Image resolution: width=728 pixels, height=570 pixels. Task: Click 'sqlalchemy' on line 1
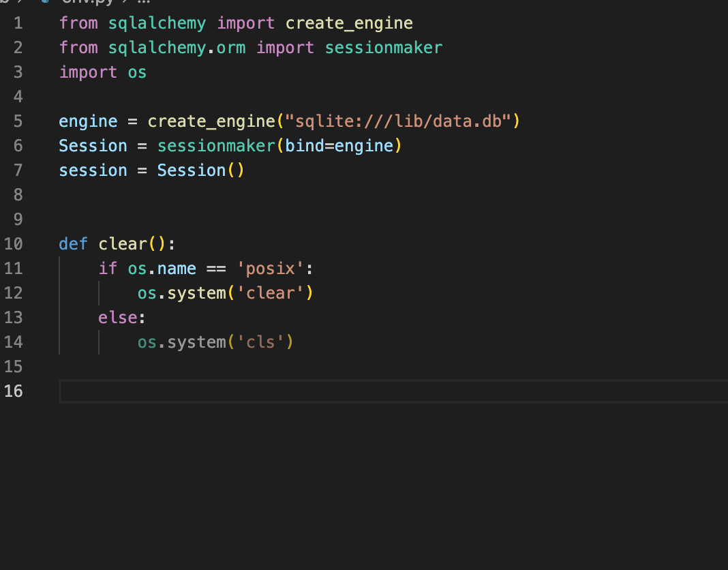click(157, 23)
